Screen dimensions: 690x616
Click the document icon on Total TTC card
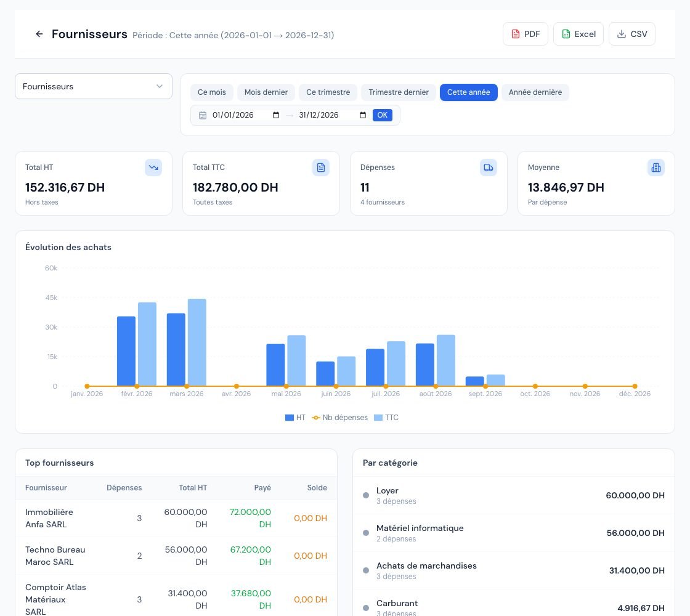(x=321, y=168)
